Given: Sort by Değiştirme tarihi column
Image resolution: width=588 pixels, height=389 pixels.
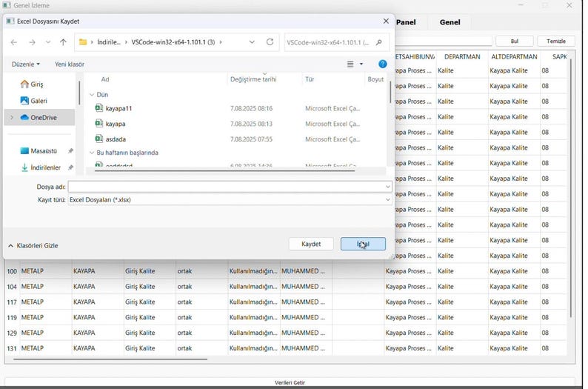Looking at the screenshot, I should 253,79.
